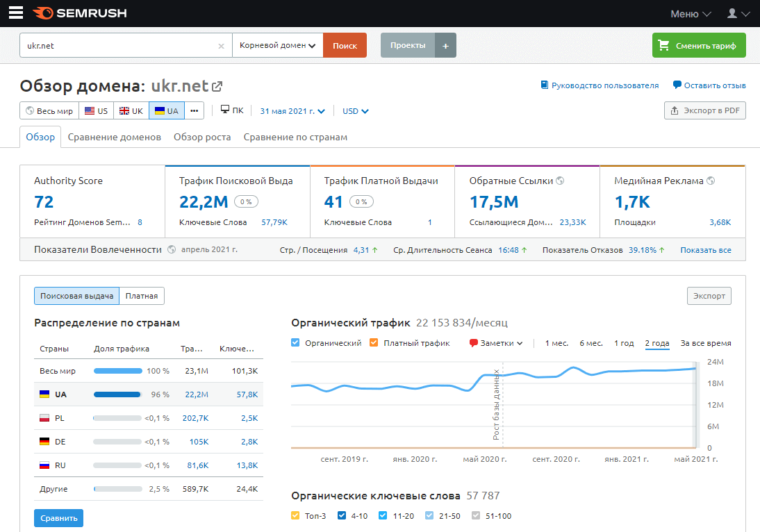Select the 6 мес. time range
Image resolution: width=760 pixels, height=532 pixels.
point(591,343)
